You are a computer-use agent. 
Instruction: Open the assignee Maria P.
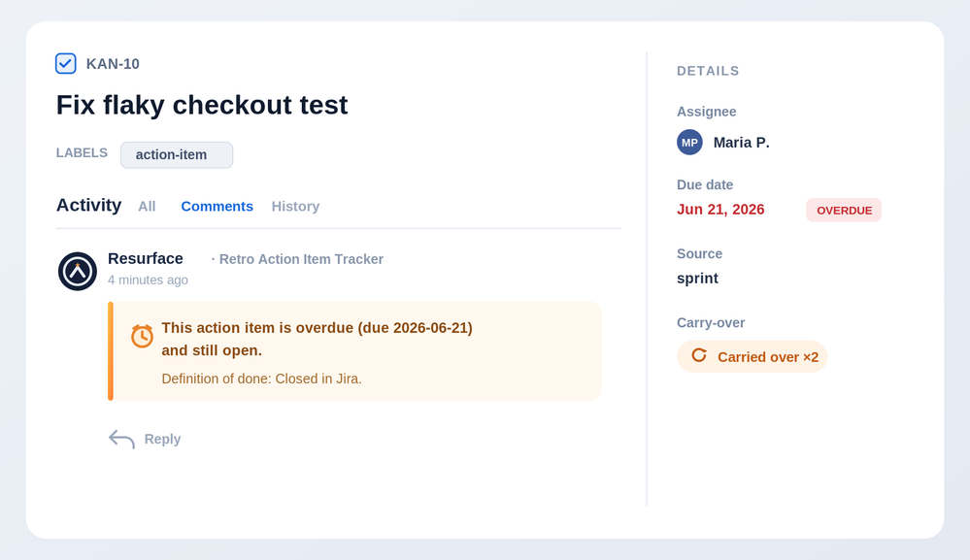coord(741,143)
